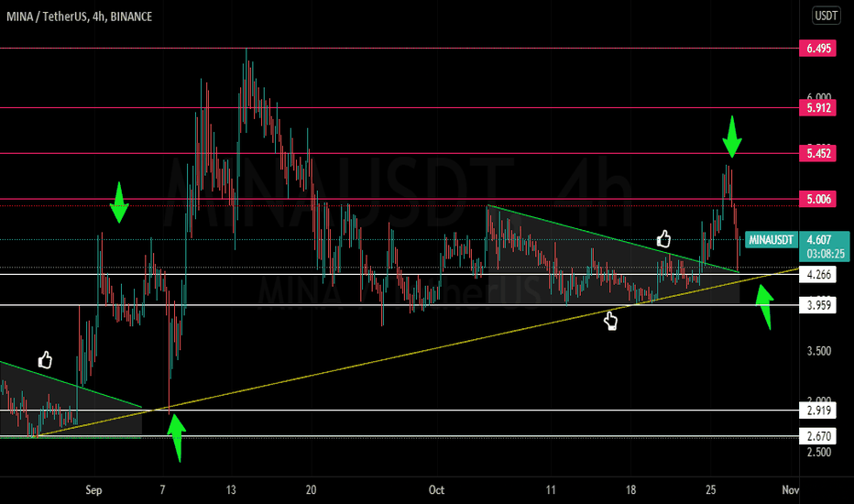
Task: Click the 18 date tick on time axis
Action: click(x=630, y=490)
